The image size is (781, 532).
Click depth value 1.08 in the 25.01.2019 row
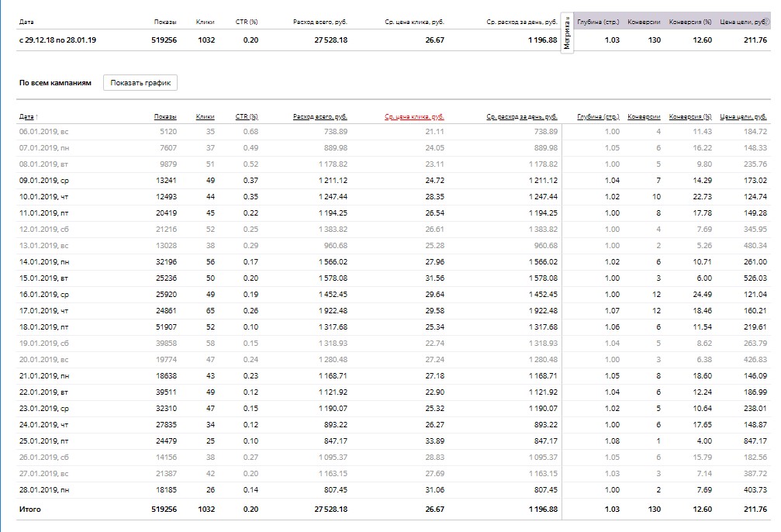click(612, 440)
